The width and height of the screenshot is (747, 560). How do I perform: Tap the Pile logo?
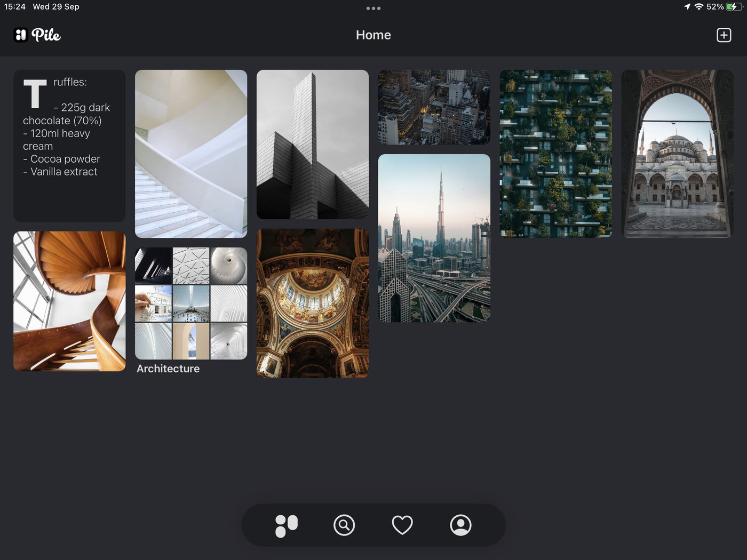[37, 35]
